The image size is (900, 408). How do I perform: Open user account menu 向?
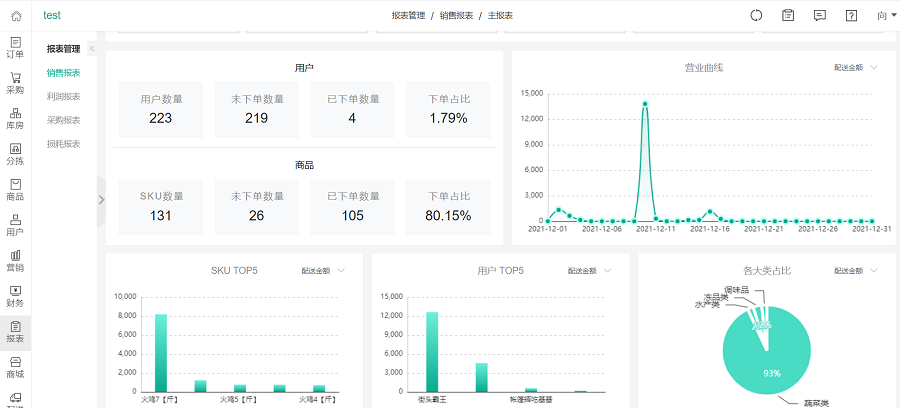(x=887, y=15)
